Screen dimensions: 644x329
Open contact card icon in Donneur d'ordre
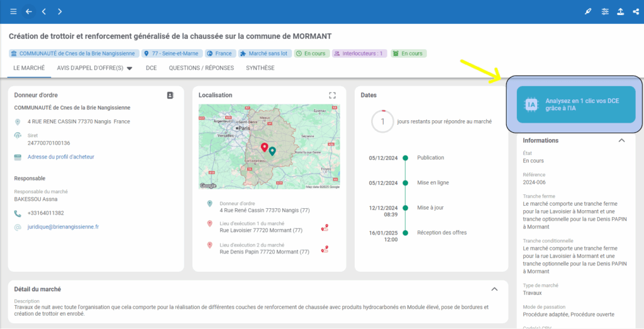pyautogui.click(x=170, y=96)
